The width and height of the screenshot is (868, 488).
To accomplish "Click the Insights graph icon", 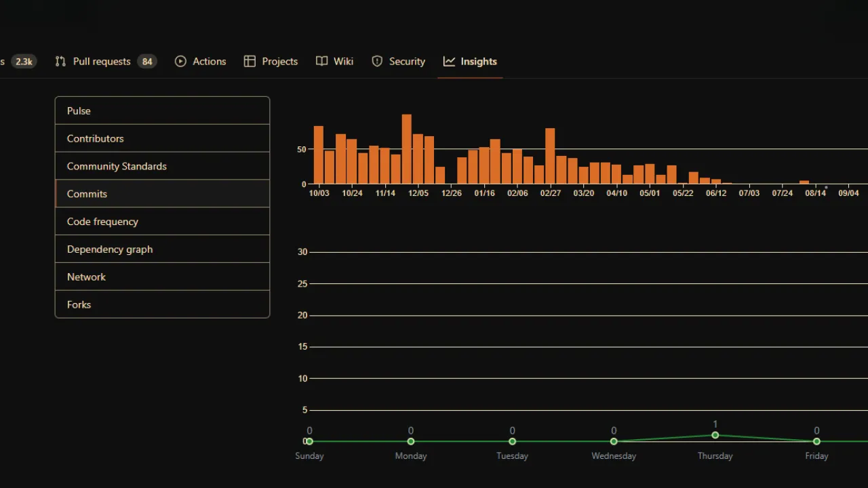I will click(449, 62).
